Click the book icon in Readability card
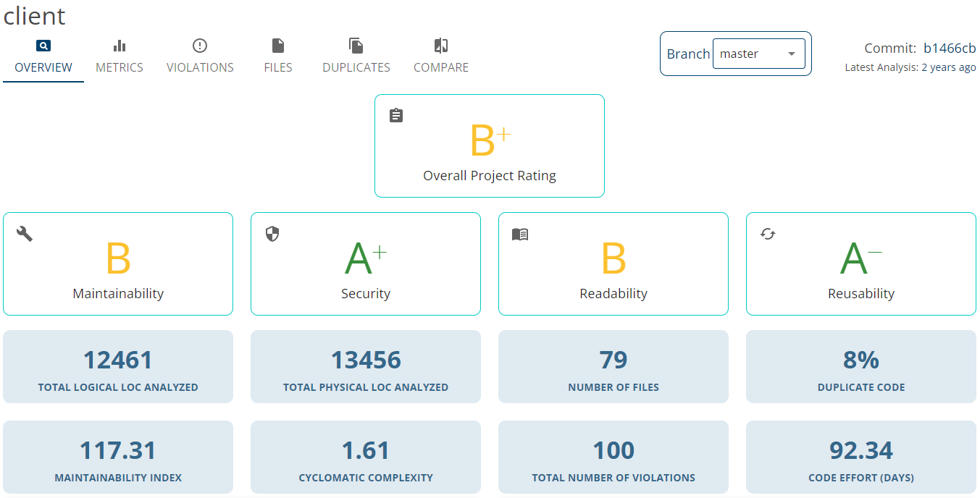 click(520, 234)
